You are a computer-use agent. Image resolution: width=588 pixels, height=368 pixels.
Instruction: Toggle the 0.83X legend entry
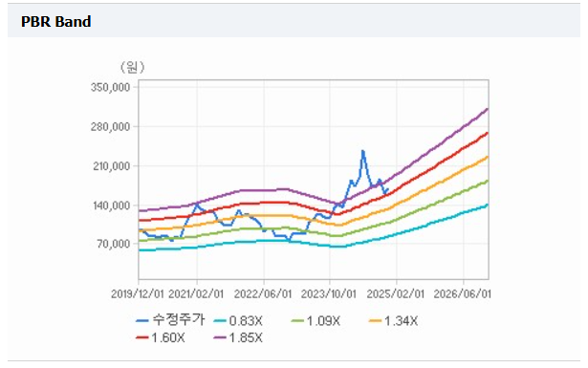(x=238, y=321)
